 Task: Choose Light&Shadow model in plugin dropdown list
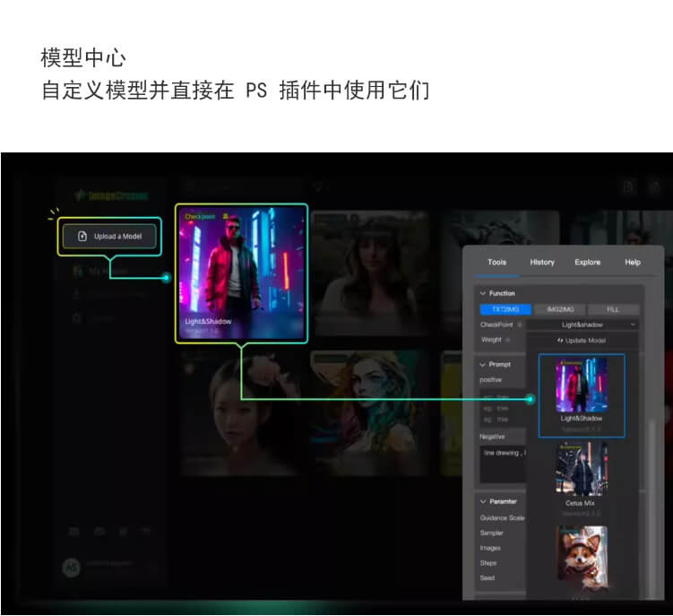(582, 395)
